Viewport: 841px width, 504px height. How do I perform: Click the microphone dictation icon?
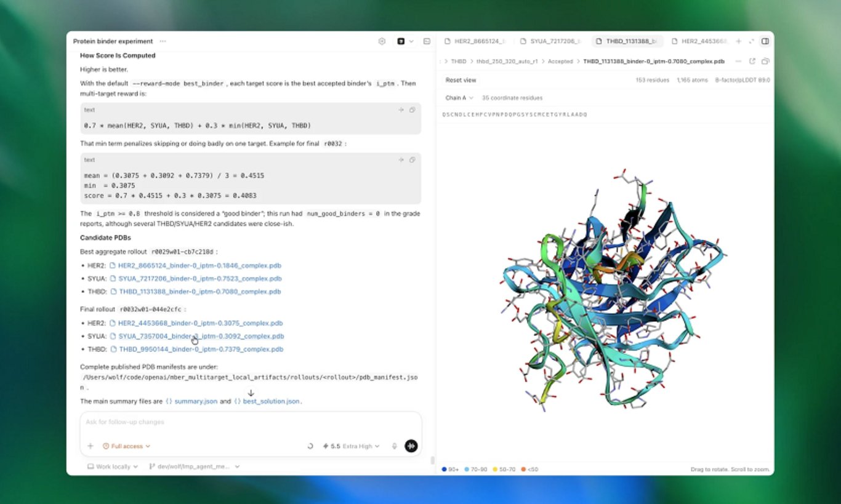tap(395, 446)
